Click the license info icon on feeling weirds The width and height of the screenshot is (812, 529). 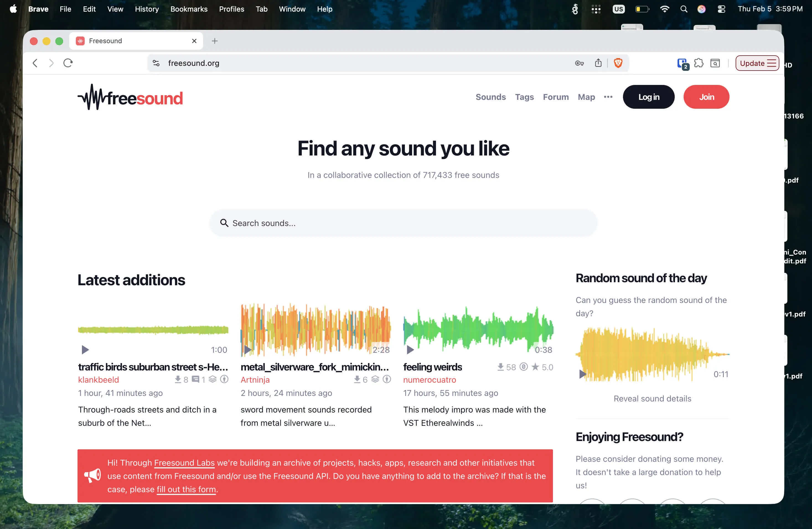tap(524, 367)
